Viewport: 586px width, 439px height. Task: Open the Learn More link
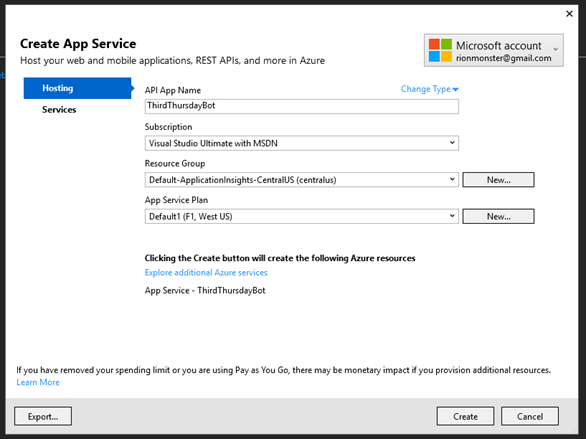pyautogui.click(x=38, y=382)
